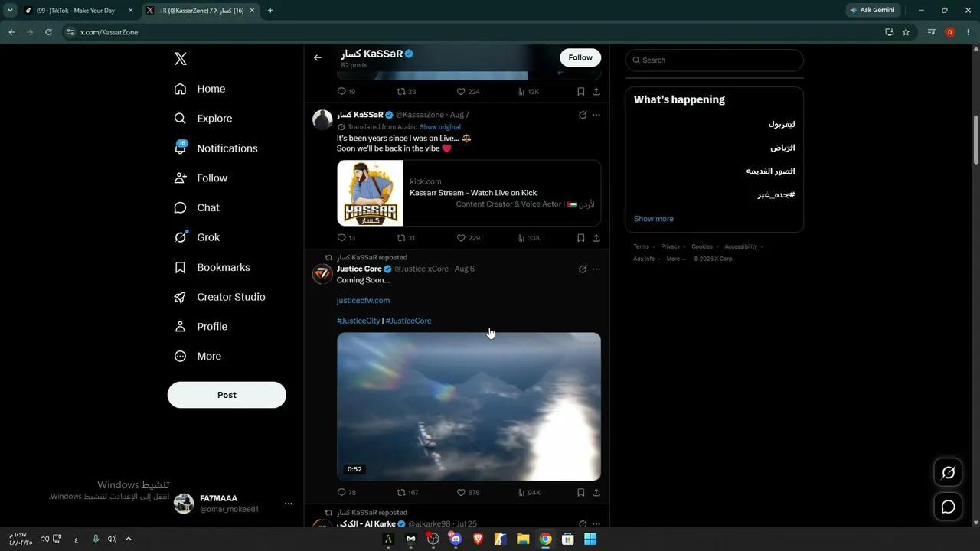The image size is (980, 551).
Task: Bookmark the Aug 7 KaSSaR post
Action: coord(581,238)
